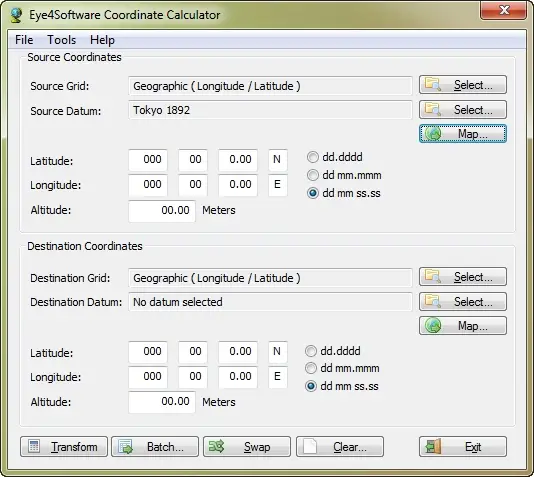
Task: Click Select button for Source Datum
Action: (463, 109)
